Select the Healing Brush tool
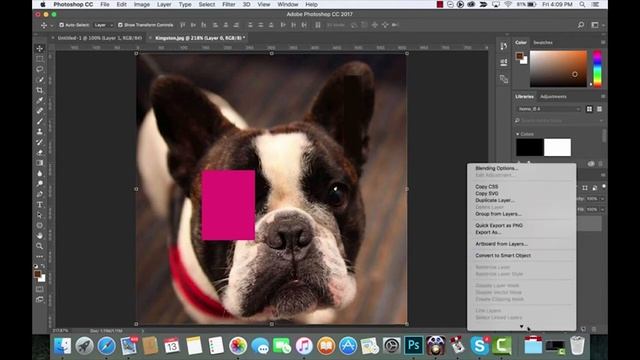This screenshot has width=640, height=360. pos(40,111)
